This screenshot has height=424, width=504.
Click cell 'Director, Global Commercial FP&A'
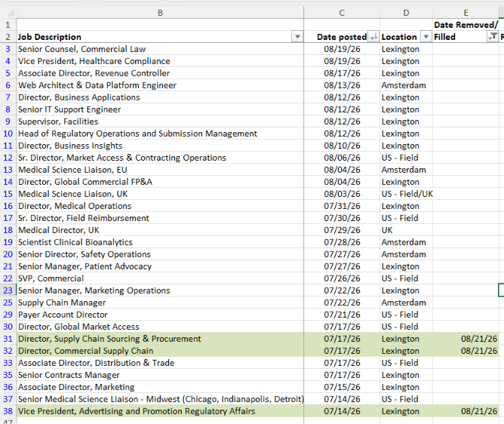click(160, 182)
